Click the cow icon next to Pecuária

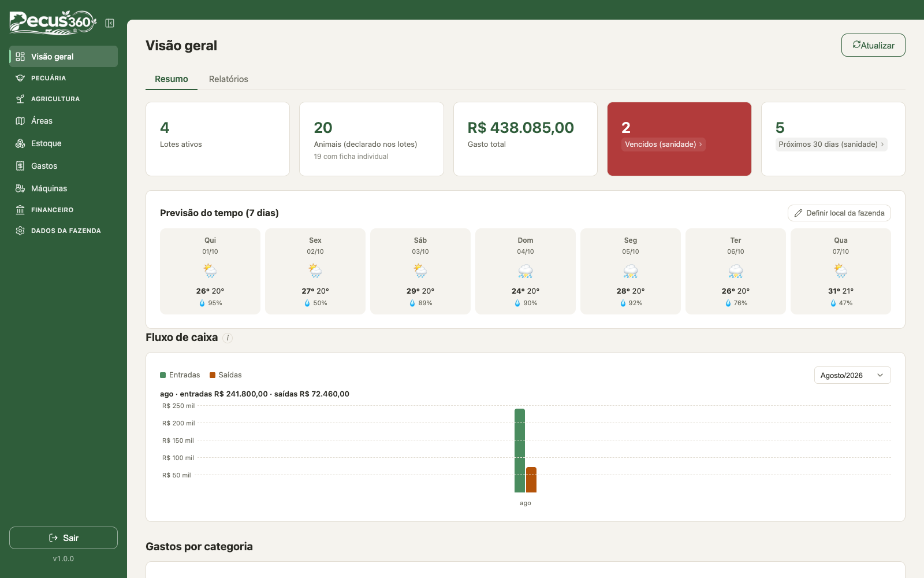click(x=20, y=78)
